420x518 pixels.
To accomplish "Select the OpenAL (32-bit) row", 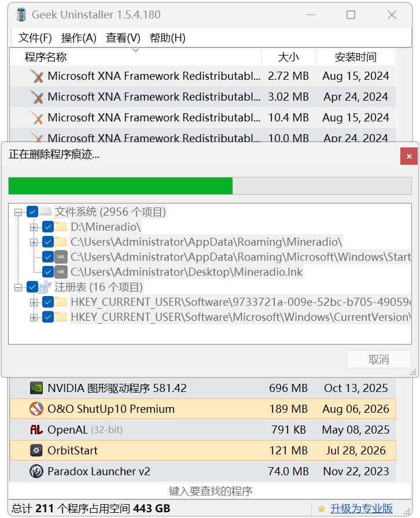I will pos(202,430).
